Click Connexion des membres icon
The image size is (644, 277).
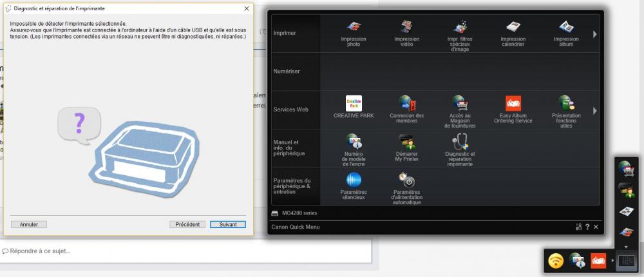(406, 110)
